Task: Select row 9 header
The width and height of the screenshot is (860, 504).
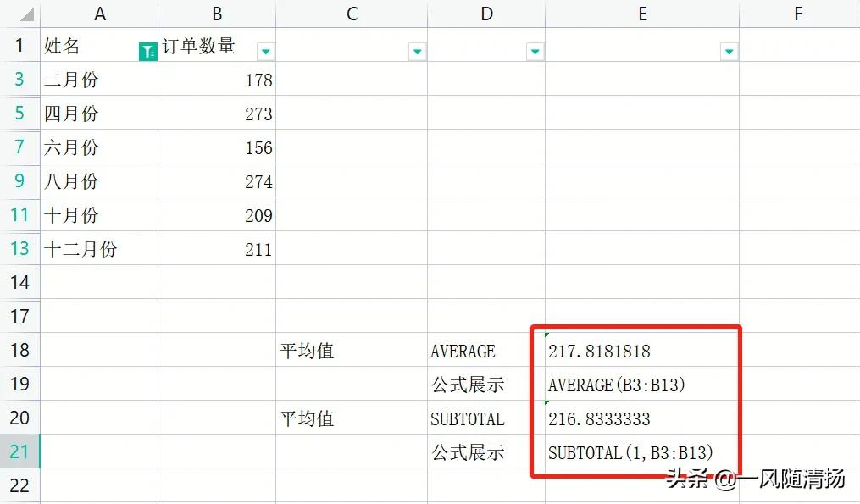Action: tap(19, 181)
